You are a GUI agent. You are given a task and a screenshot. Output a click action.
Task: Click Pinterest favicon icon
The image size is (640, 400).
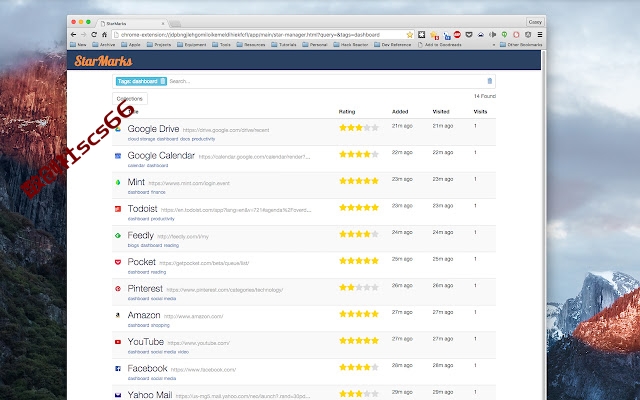118,289
